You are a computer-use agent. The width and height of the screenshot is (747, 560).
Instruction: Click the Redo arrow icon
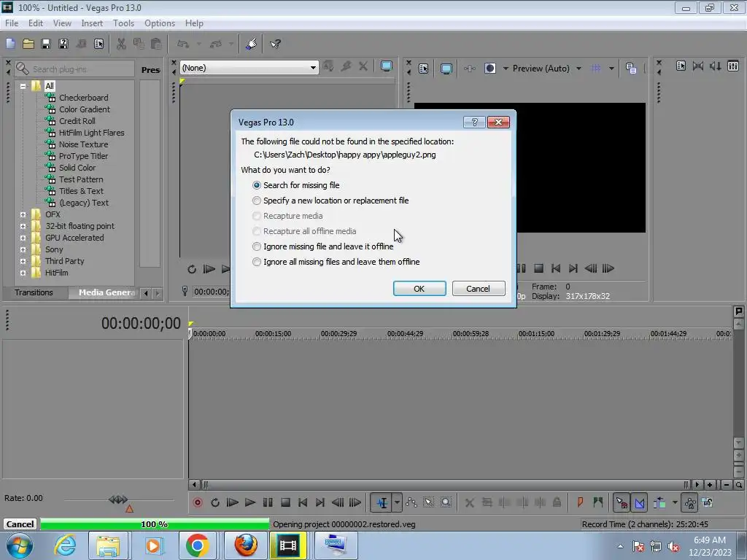tap(216, 44)
